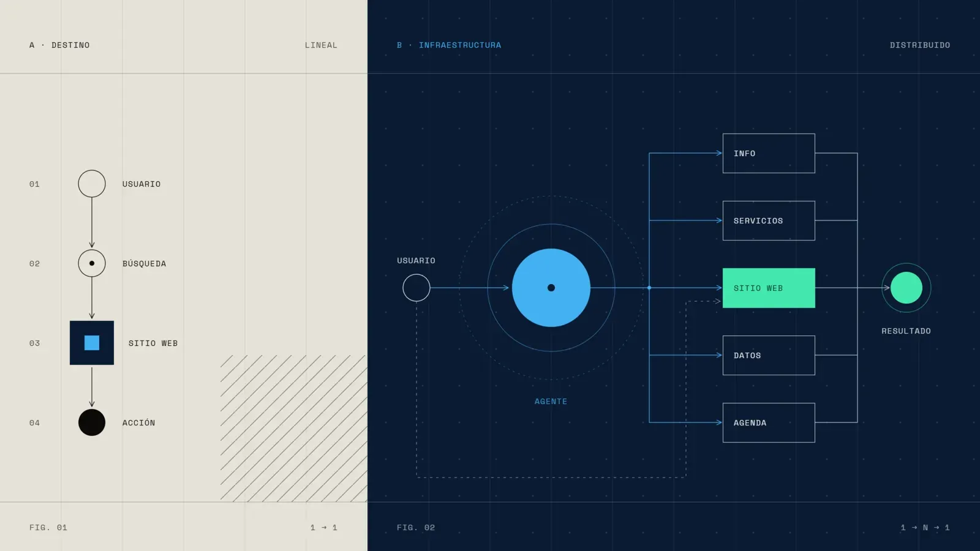Click the empty Usuario circle in the linear diagram

pos(92,184)
